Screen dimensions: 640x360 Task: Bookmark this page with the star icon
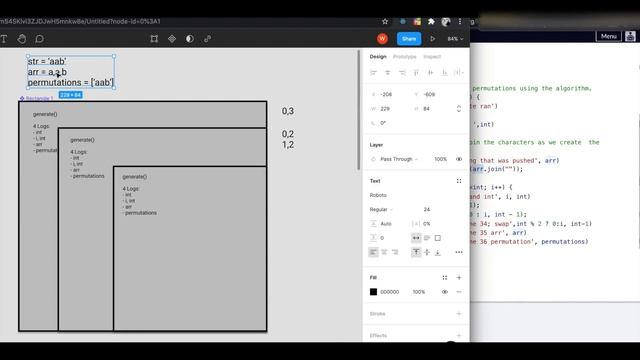coord(385,21)
